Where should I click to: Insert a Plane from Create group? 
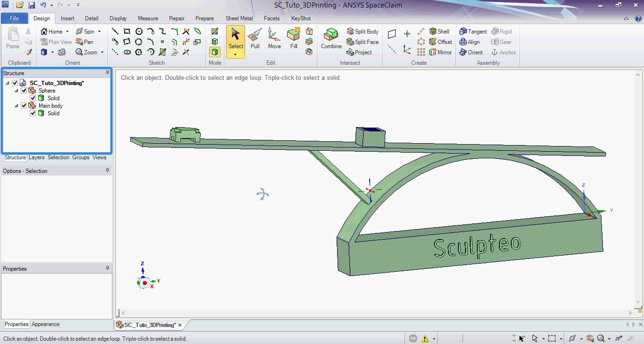[x=392, y=34]
